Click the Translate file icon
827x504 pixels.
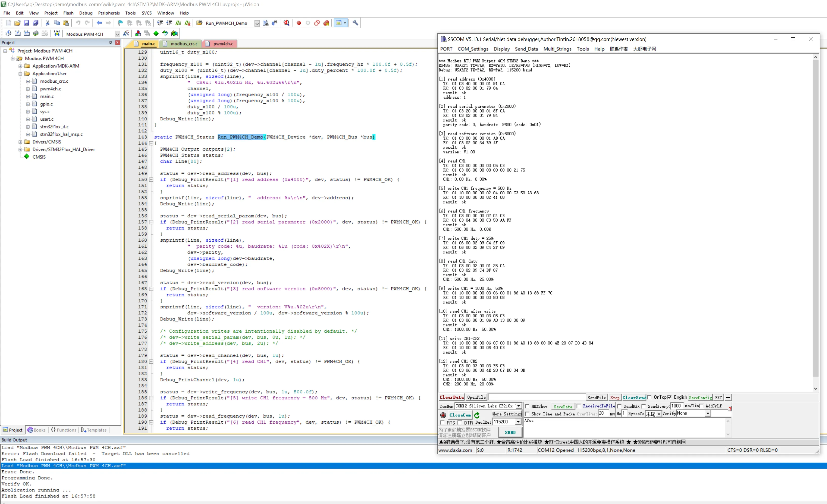tap(8, 34)
